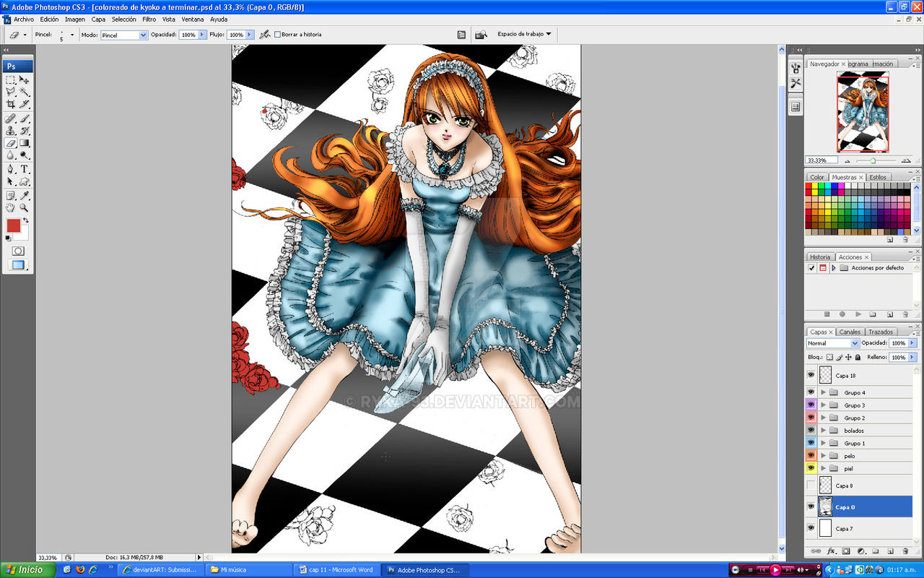Select the Hand tool
The width and height of the screenshot is (924, 578).
pos(11,207)
